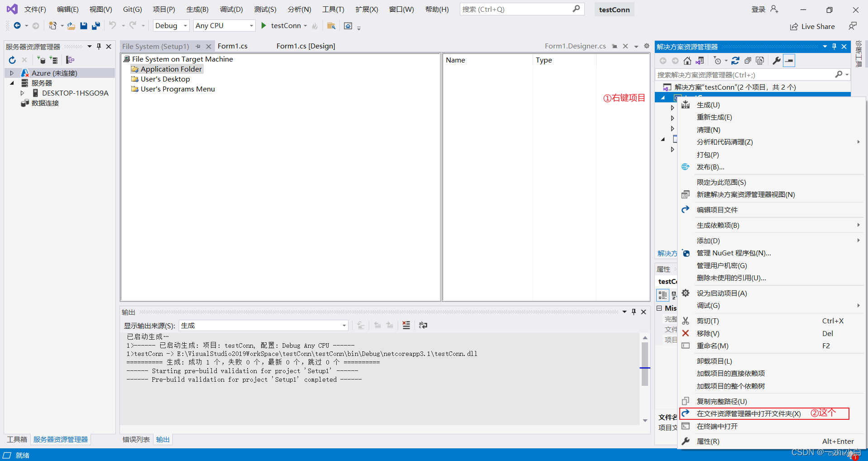The width and height of the screenshot is (868, 461).
Task: Refresh the Solution Explorer tree
Action: coord(736,60)
